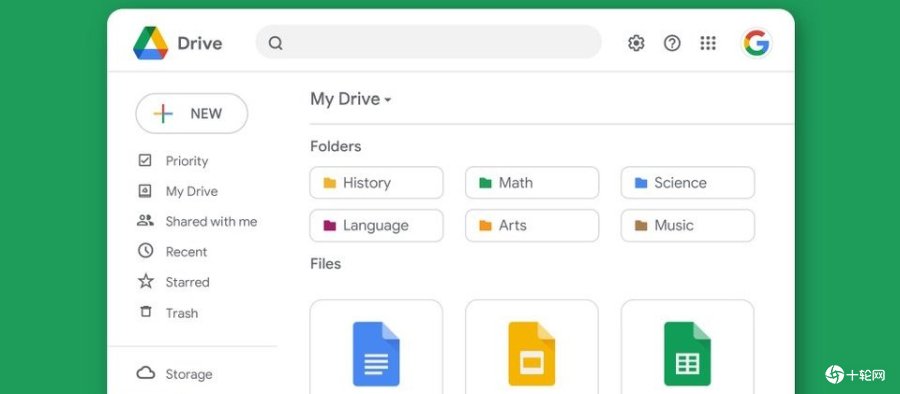Click the Drive wordmark text
This screenshot has width=900, height=394.
click(200, 43)
